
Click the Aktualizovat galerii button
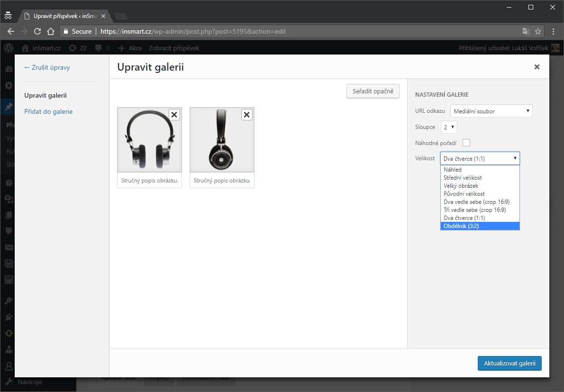[509, 364]
